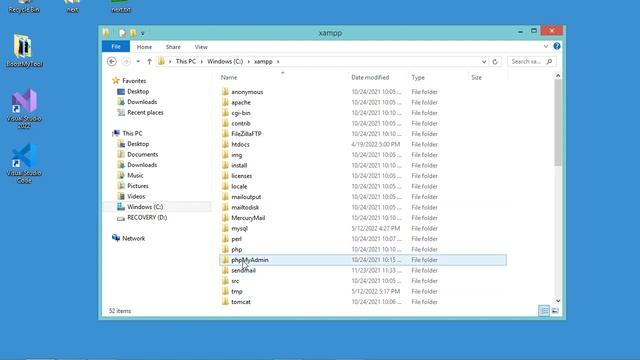Select the FileZillaFTP folder name
The image size is (640, 360).
(246, 134)
